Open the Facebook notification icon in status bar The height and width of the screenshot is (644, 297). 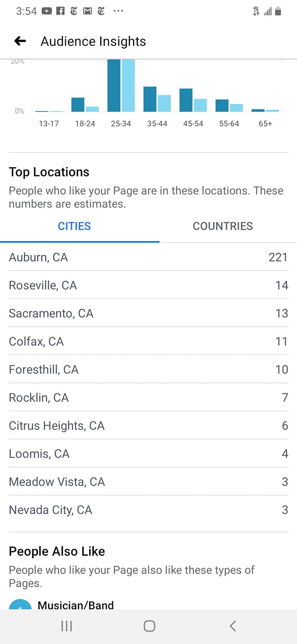(60, 11)
